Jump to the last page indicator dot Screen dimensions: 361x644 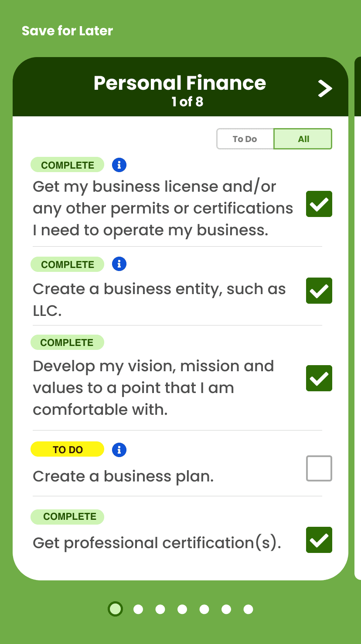click(248, 609)
